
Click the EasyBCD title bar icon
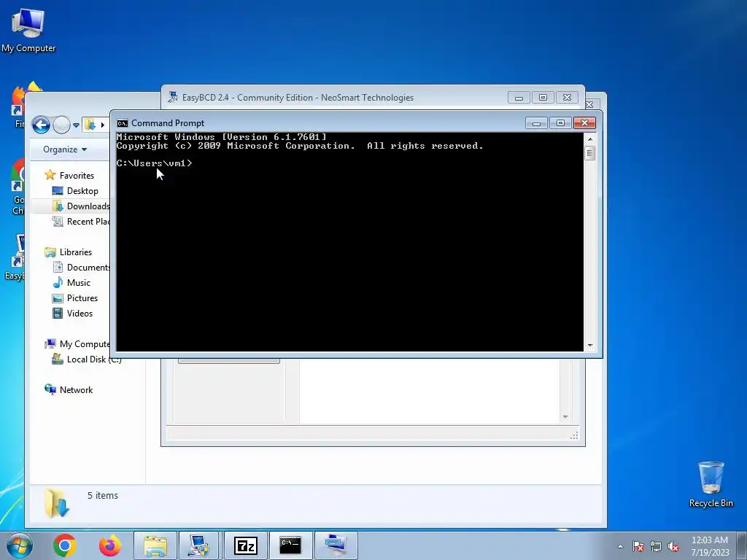173,97
